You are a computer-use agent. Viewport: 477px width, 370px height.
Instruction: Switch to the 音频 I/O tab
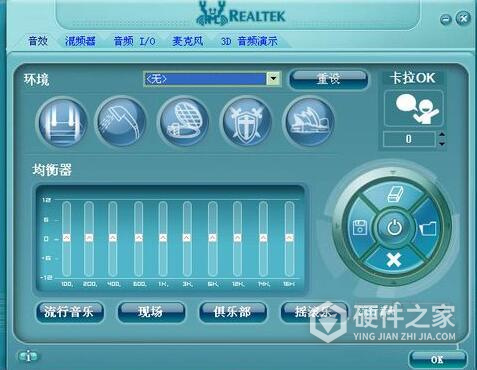(x=134, y=41)
